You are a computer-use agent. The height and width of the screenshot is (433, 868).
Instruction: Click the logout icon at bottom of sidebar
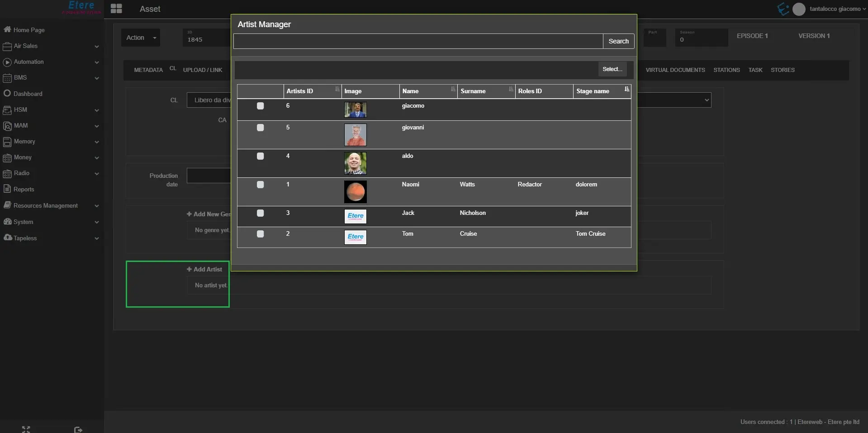78,429
